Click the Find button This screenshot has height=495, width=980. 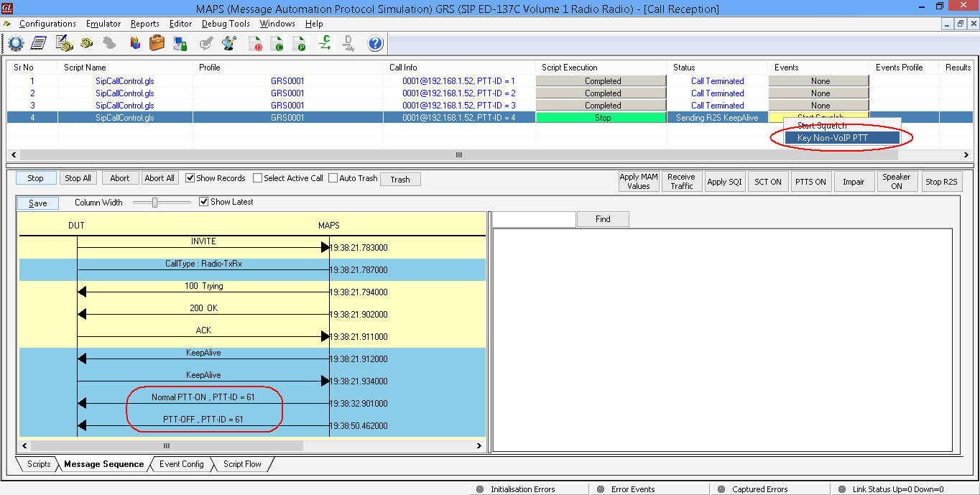pyautogui.click(x=603, y=219)
